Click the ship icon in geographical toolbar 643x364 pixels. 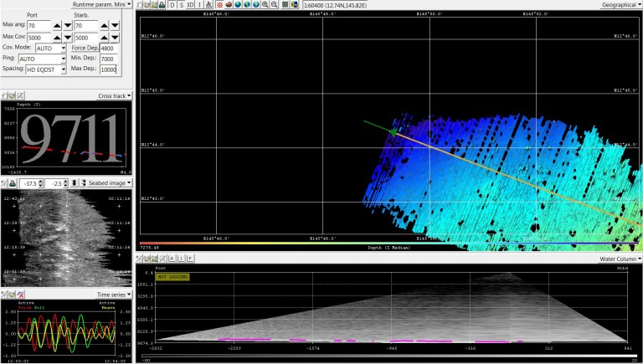162,5
